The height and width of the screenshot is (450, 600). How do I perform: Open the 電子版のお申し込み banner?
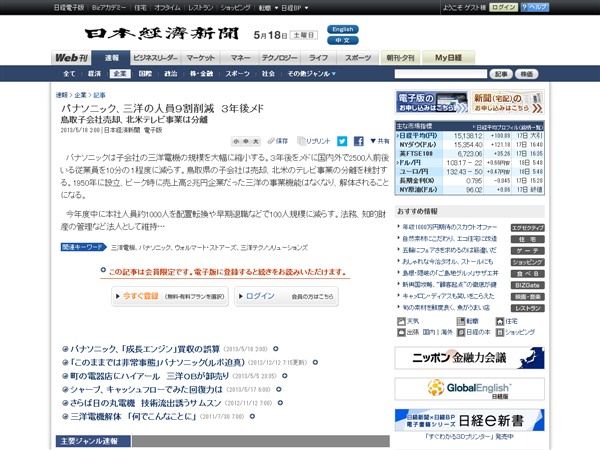click(x=432, y=102)
